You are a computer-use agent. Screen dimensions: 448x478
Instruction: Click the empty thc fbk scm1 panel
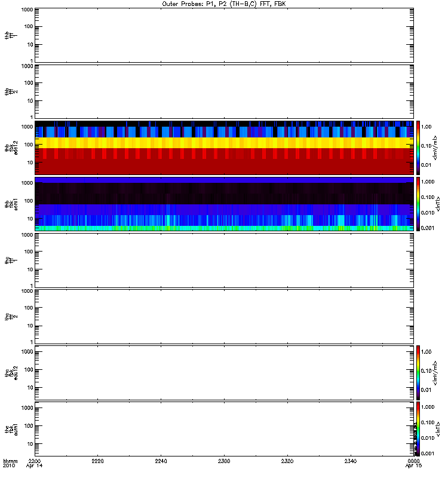tap(224, 429)
